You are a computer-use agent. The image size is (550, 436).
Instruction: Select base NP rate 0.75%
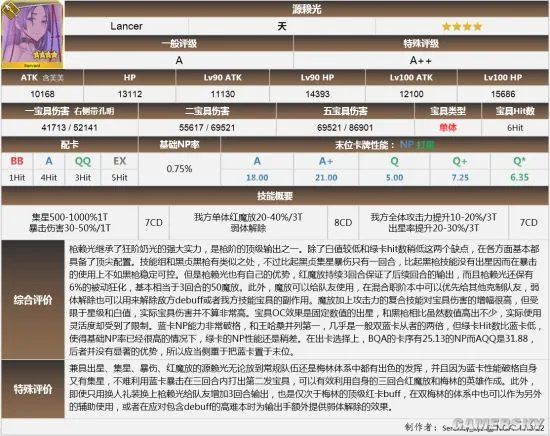(179, 169)
